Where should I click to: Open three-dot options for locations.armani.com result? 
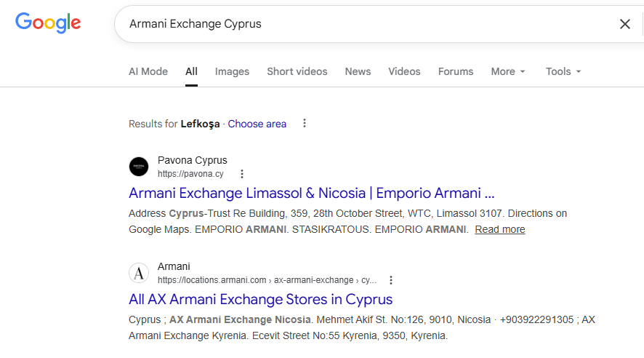(391, 280)
